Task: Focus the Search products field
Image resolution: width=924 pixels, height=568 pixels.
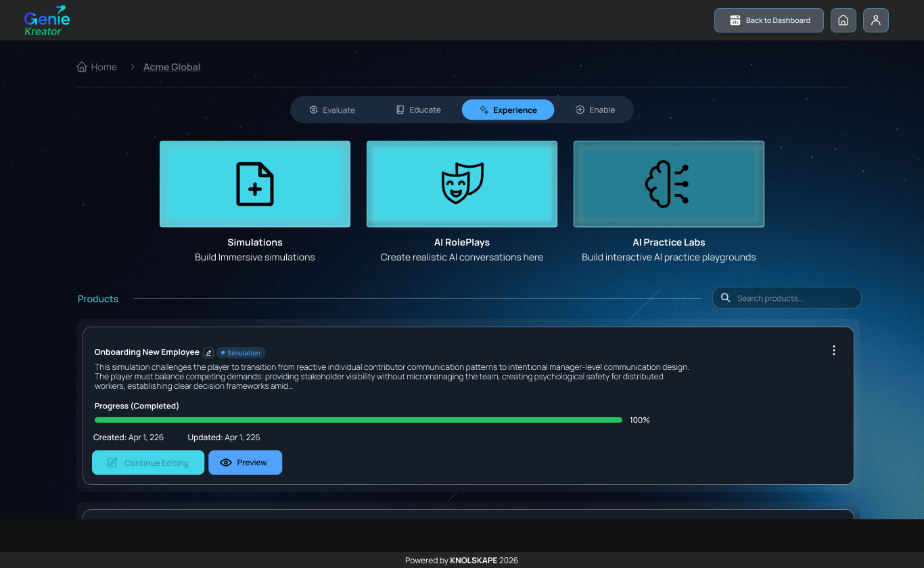Action: 787,298
